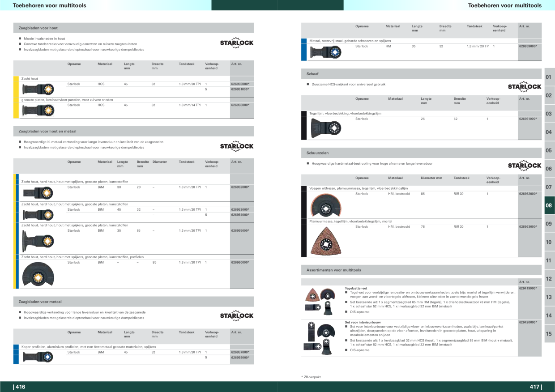555x392 pixels.
Task: Select the saw blade image for gecoate platen, laminaatvloer-panelen
Action: (x=38, y=110)
